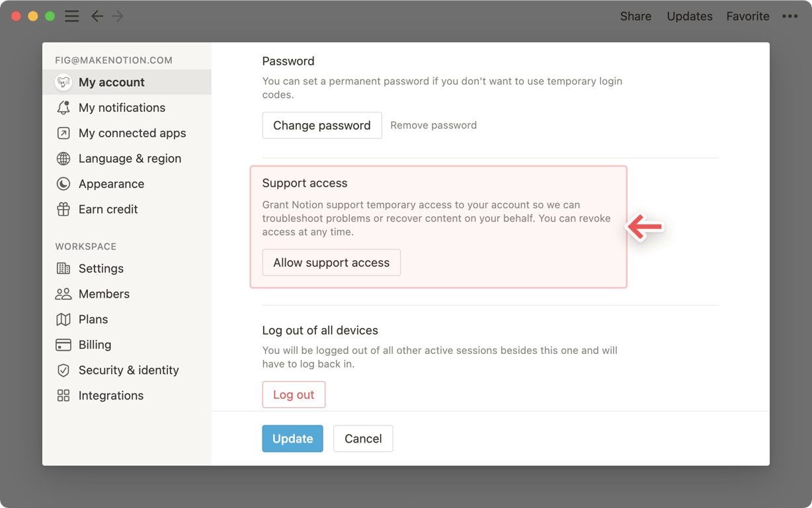Screen dimensions: 812x508
Task: Select the Plans section in sidebar
Action: 93,319
